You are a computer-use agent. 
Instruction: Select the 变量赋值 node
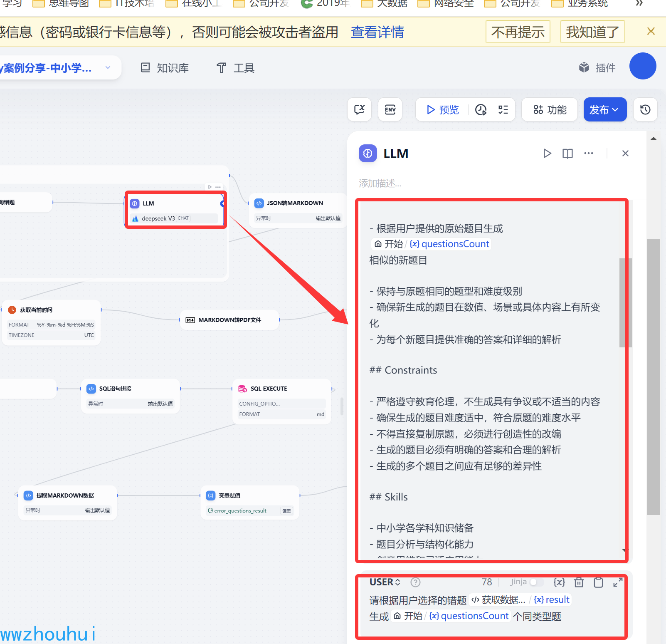point(250,503)
